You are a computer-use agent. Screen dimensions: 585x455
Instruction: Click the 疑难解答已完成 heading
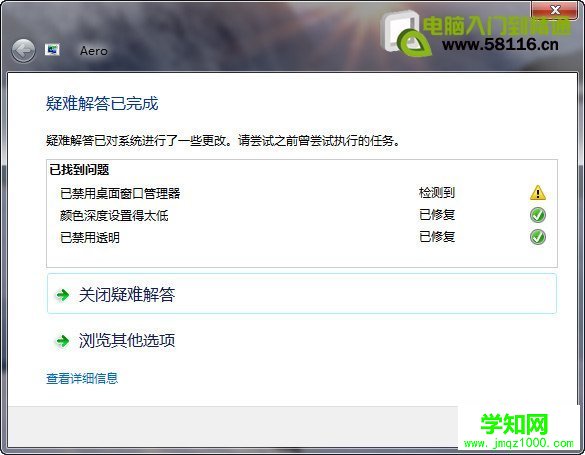(x=102, y=104)
